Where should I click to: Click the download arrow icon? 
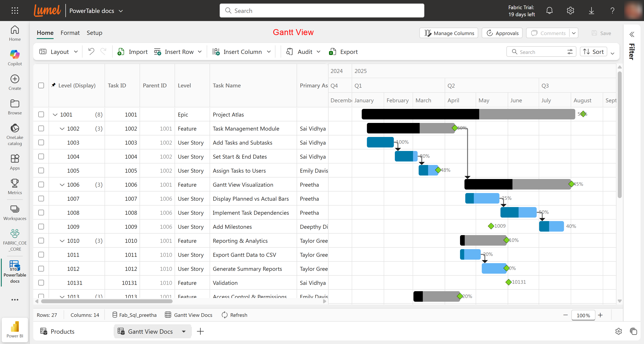pyautogui.click(x=591, y=11)
